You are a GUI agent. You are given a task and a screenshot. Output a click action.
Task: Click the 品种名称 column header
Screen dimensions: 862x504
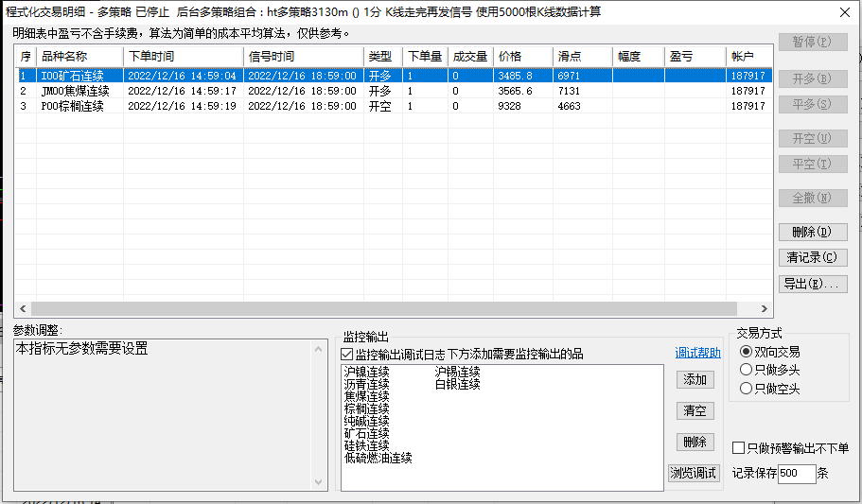click(79, 57)
